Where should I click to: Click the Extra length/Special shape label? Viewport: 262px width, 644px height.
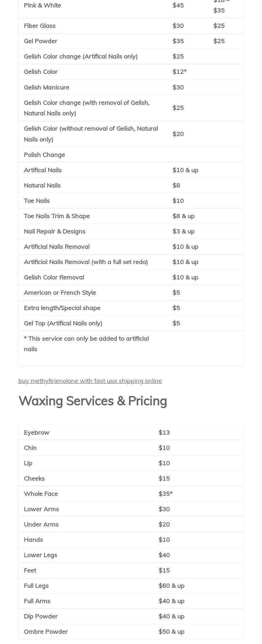[62, 308]
